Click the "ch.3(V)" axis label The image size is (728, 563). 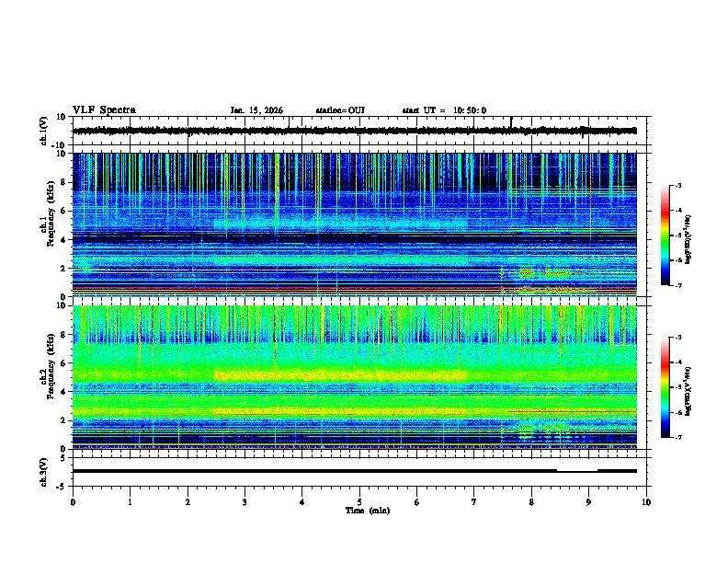click(44, 472)
